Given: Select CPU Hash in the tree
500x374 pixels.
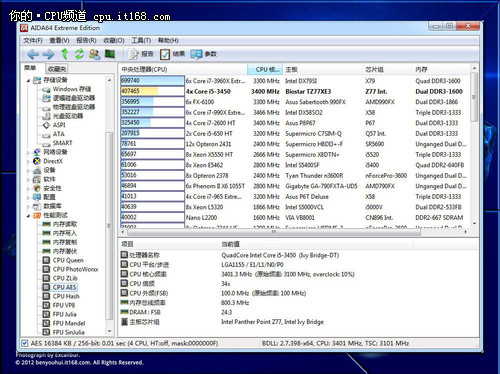Looking at the screenshot, I should (x=66, y=296).
